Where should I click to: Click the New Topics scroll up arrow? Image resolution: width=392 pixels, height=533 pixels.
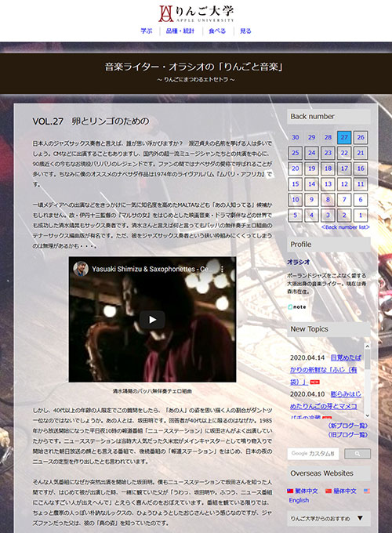[367, 346]
